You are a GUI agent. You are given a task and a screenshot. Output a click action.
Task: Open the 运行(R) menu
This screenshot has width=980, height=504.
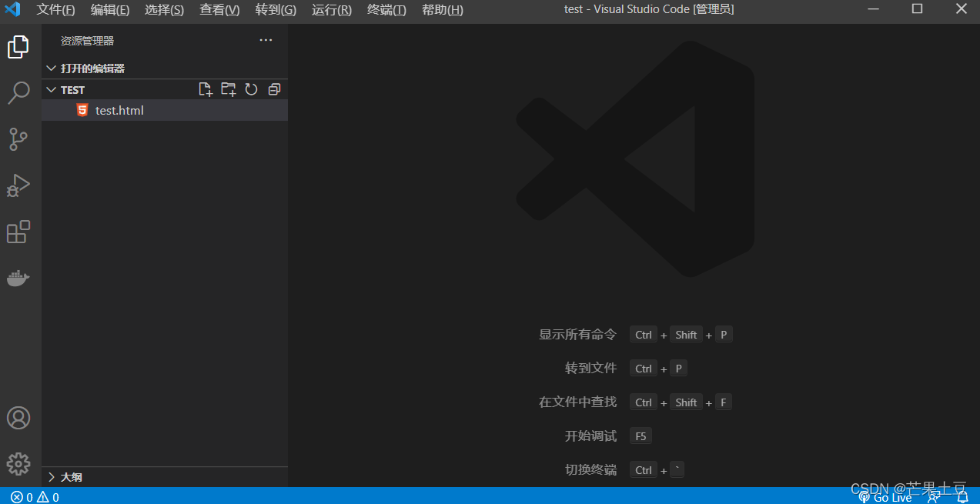[x=332, y=9]
